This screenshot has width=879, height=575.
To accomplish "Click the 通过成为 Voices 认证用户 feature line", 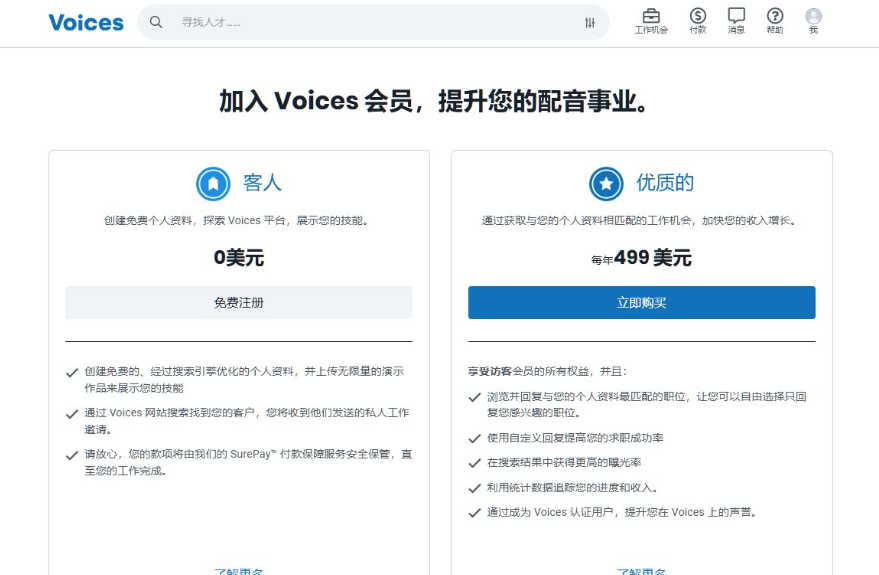I will (622, 512).
